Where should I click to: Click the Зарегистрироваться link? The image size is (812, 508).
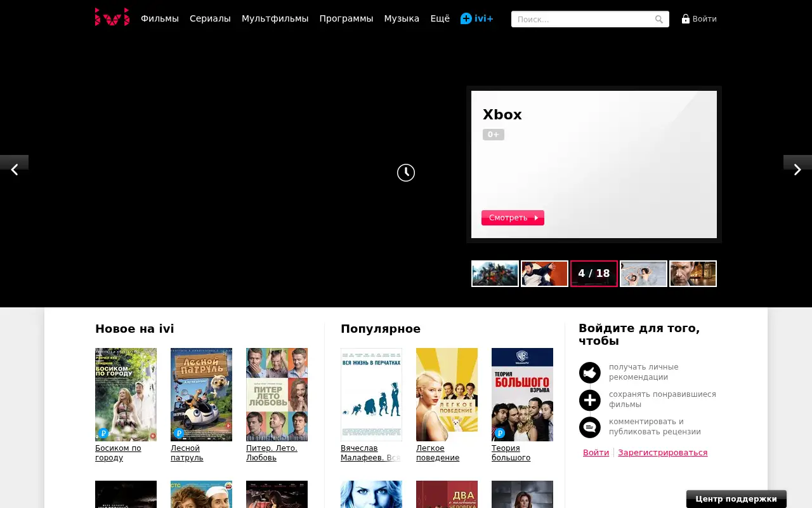662,453
